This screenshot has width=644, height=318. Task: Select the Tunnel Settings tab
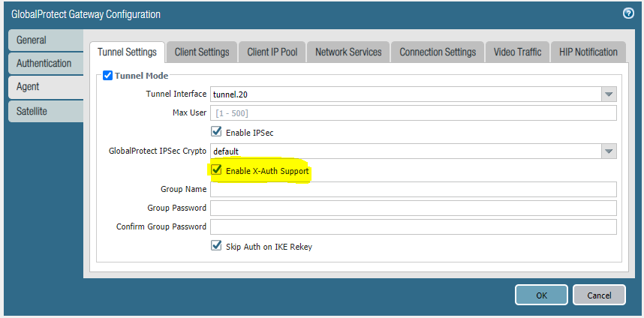tap(128, 52)
